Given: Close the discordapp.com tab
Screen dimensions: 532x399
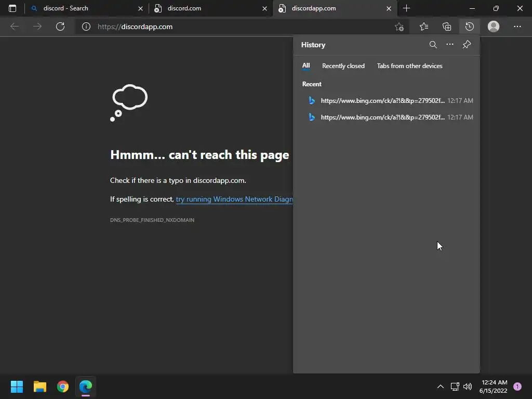Looking at the screenshot, I should point(389,8).
